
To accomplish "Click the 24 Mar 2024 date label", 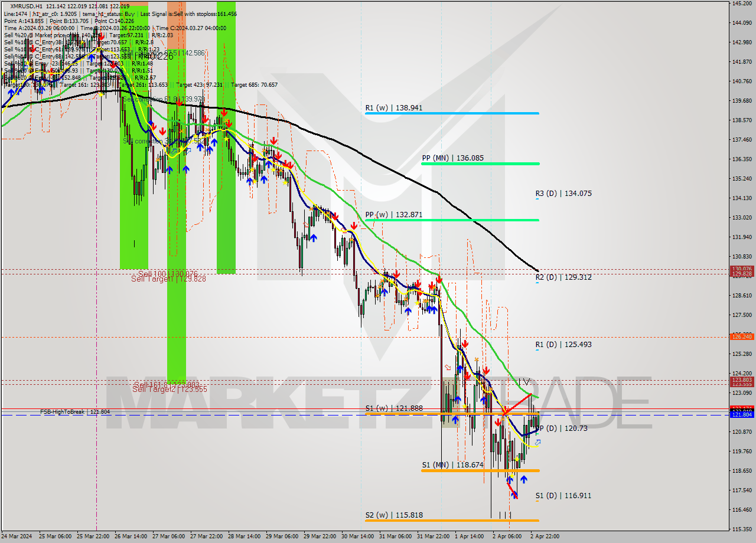I will tap(17, 537).
